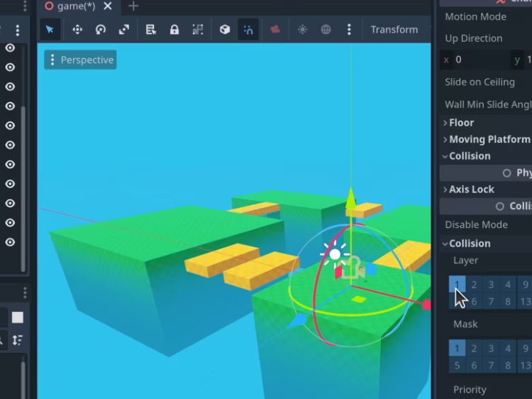This screenshot has width=532, height=399.
Task: Click the CollisionObject3D class header
Action: [486, 206]
